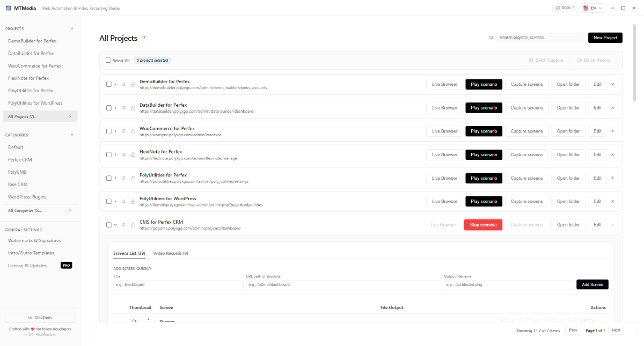Open Intro/Outro Templates settings
Image resolution: width=644 pixels, height=346 pixels.
(31, 253)
